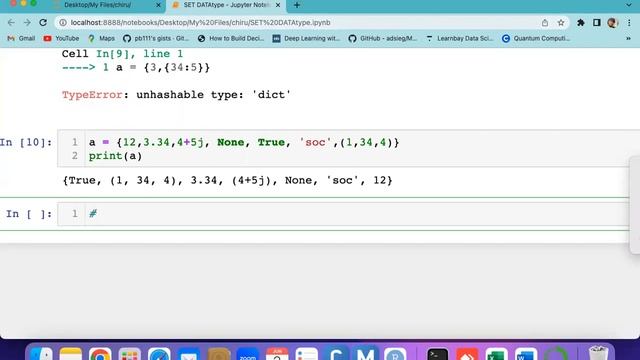The width and height of the screenshot is (640, 360).
Task: Show more bookmarks with the double chevron
Action: point(629,38)
